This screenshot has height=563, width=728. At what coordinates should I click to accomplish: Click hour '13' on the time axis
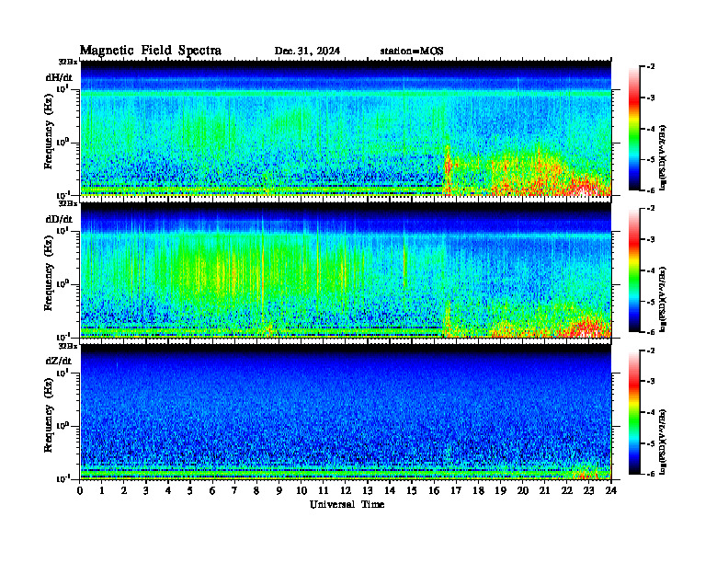[x=368, y=491]
